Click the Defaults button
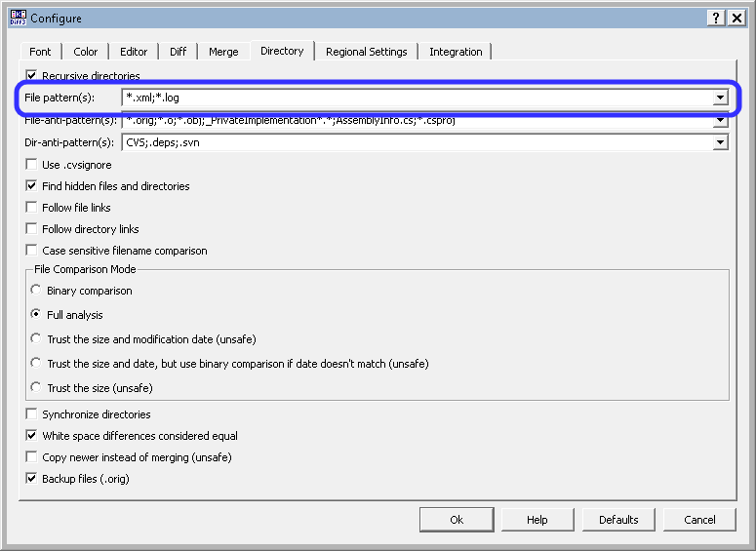756x551 pixels. pyautogui.click(x=618, y=520)
